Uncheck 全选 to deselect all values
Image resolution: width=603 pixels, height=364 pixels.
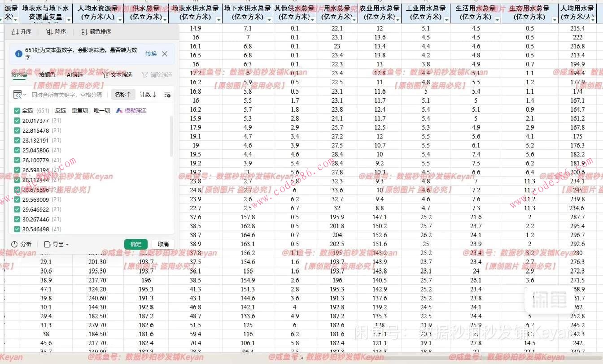point(16,110)
